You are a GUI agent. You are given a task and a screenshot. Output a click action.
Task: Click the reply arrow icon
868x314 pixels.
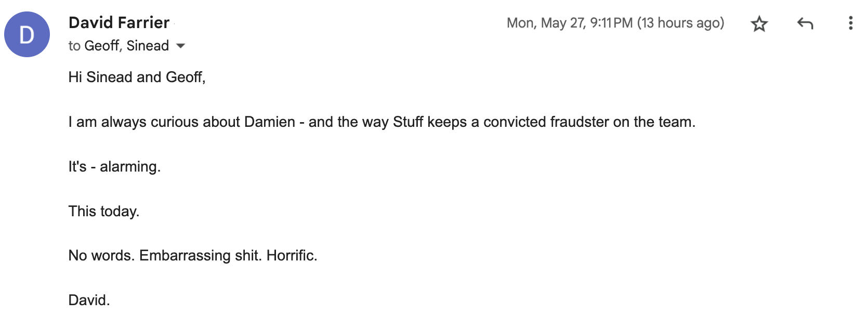tap(805, 23)
